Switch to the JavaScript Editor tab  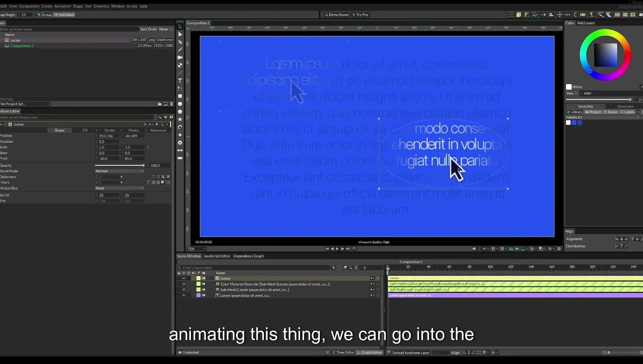click(x=217, y=256)
